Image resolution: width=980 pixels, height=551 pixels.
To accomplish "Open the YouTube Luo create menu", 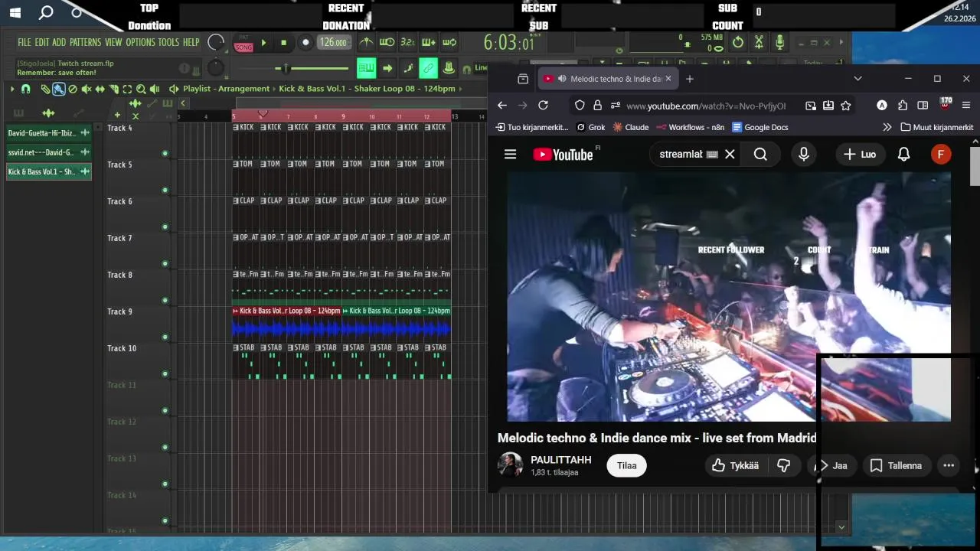I will click(859, 154).
